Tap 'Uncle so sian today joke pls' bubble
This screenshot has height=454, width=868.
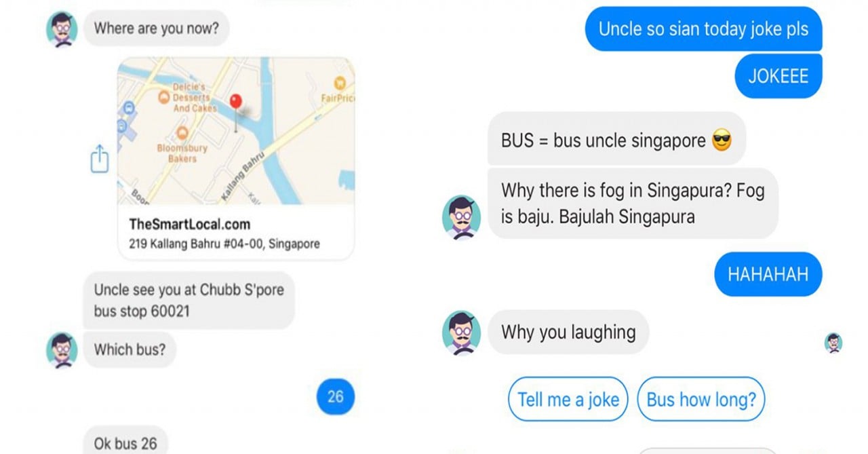(703, 29)
